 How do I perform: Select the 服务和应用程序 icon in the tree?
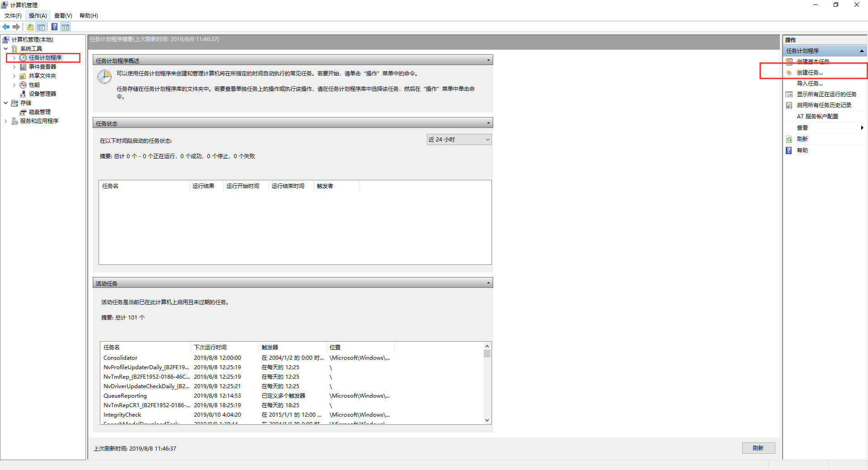coord(14,121)
